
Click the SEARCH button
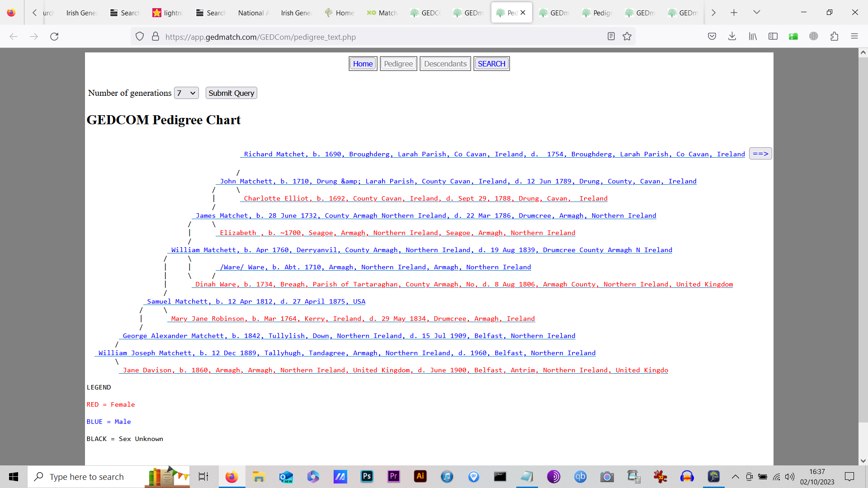point(491,64)
